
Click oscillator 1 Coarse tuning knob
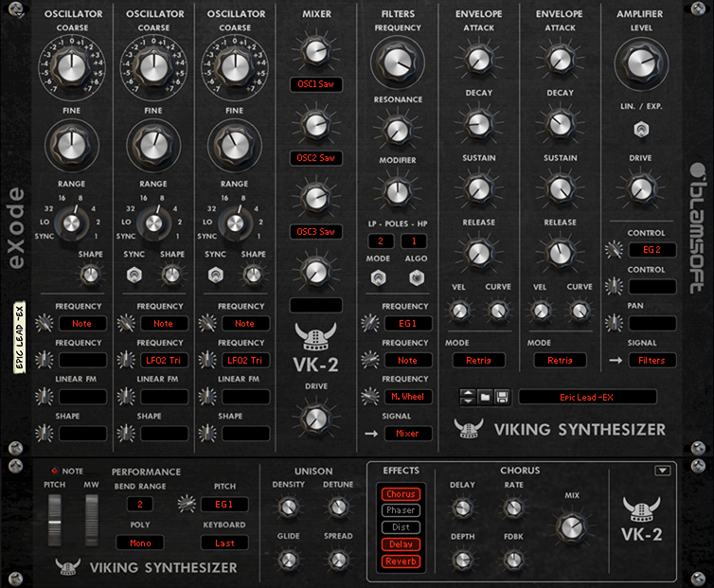click(x=72, y=68)
